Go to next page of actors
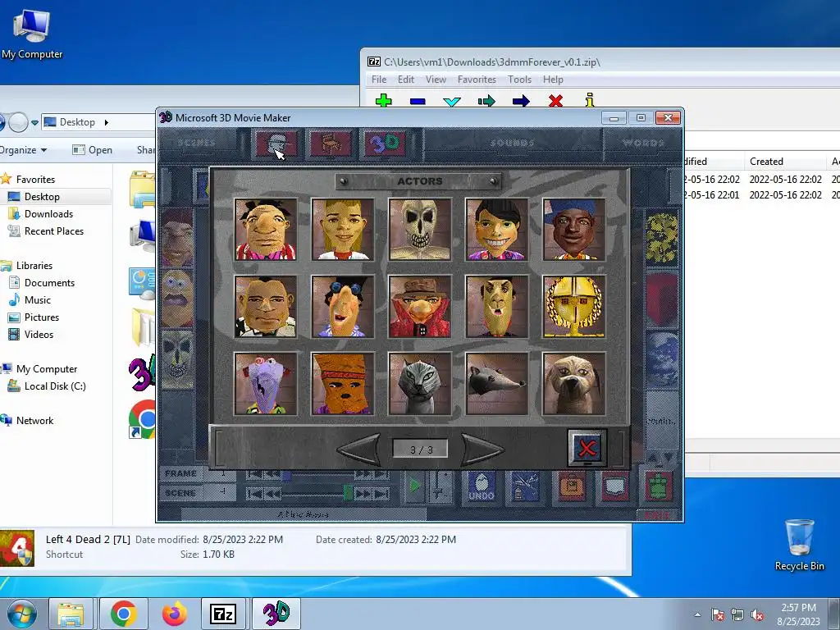The image size is (840, 630). point(482,449)
